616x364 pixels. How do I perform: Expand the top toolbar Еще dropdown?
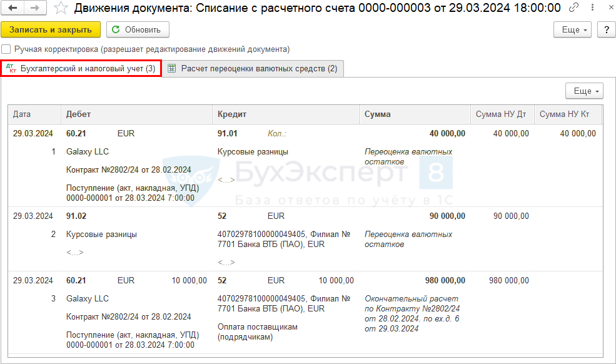pos(572,29)
